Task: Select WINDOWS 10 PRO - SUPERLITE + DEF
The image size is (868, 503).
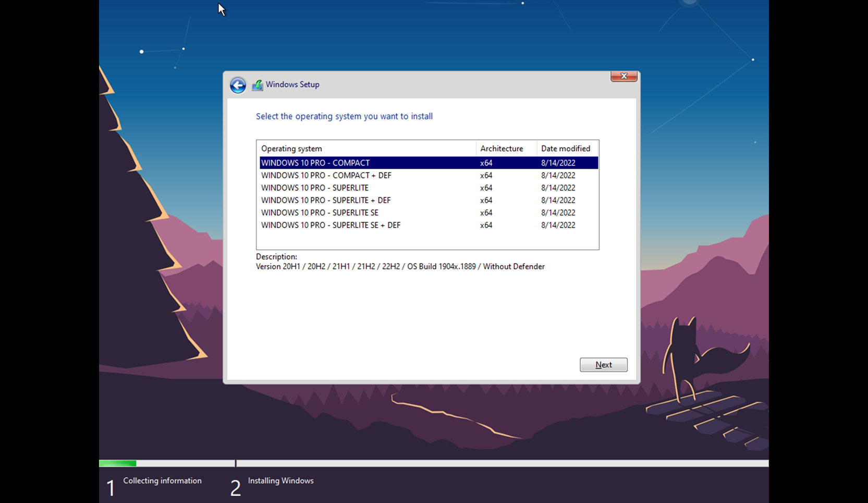Action: pyautogui.click(x=429, y=200)
